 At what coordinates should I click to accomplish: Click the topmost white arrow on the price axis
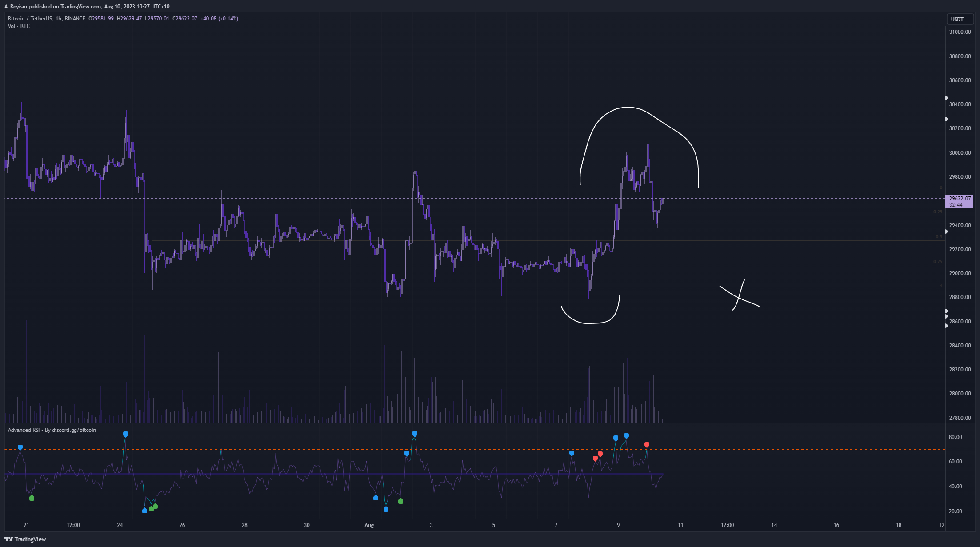[947, 98]
